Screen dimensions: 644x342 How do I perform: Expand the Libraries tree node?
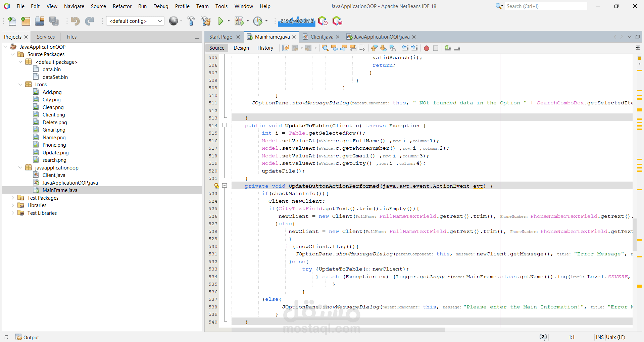coord(13,205)
